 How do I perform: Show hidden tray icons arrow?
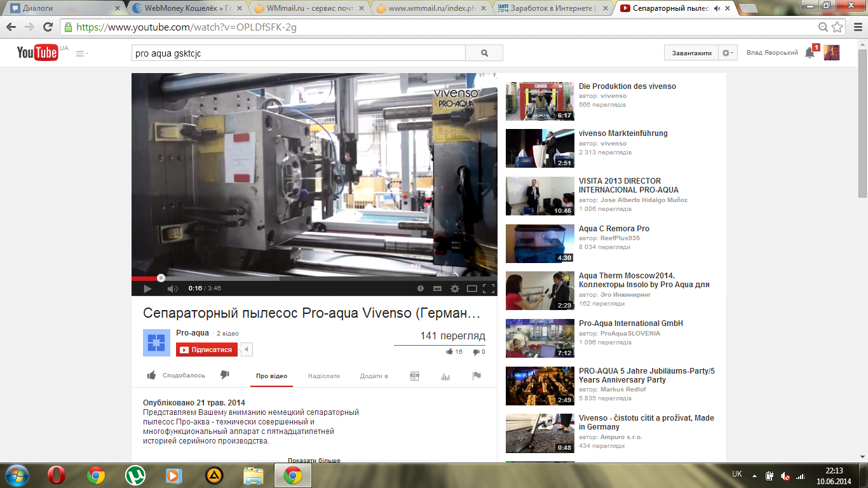754,475
